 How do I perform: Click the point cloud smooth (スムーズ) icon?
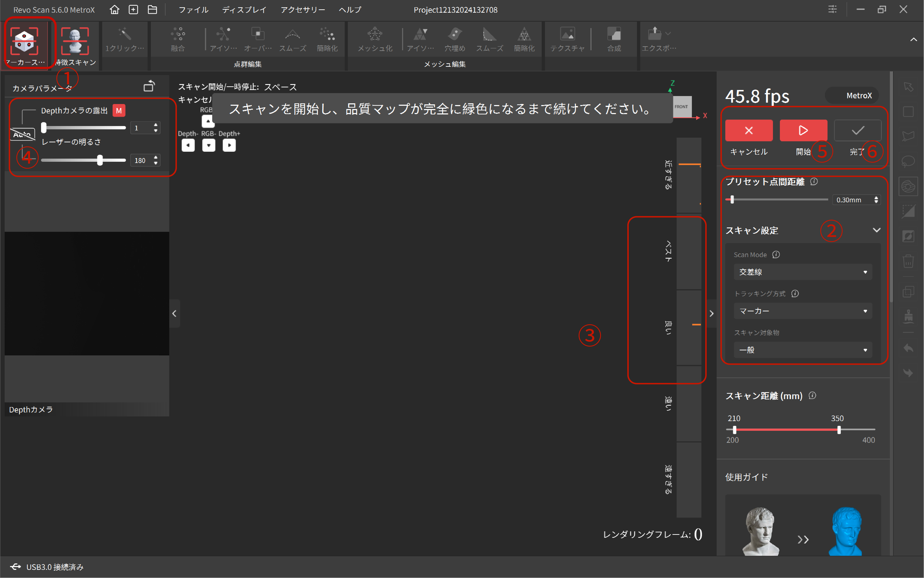(x=292, y=34)
